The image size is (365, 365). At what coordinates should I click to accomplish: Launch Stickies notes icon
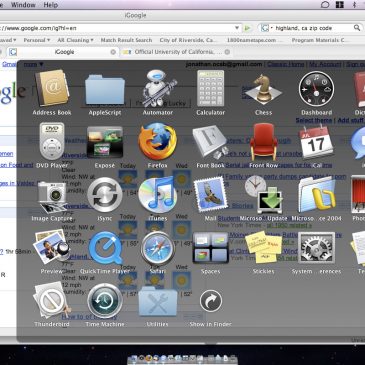pyautogui.click(x=263, y=247)
